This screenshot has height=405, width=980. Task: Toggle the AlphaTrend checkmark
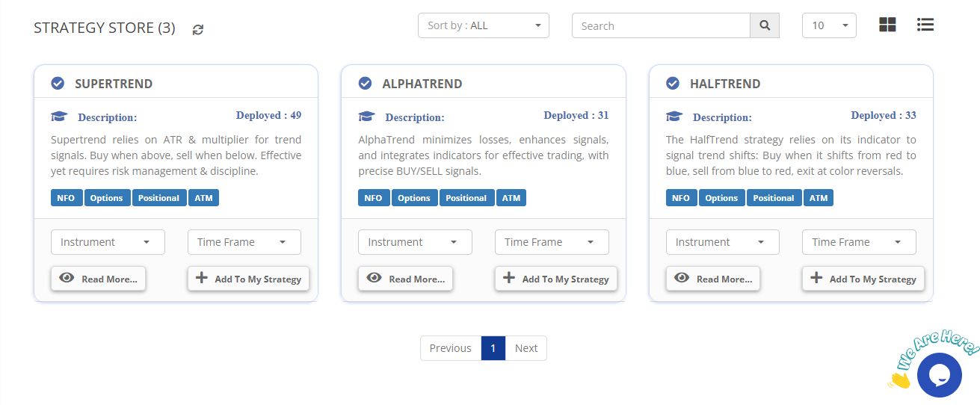pyautogui.click(x=365, y=83)
